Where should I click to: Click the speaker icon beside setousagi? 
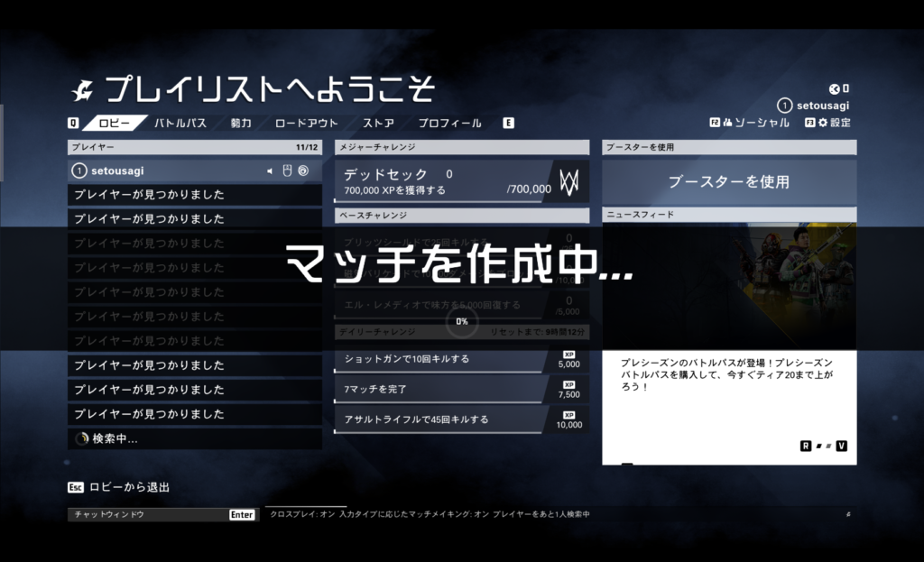(x=270, y=170)
